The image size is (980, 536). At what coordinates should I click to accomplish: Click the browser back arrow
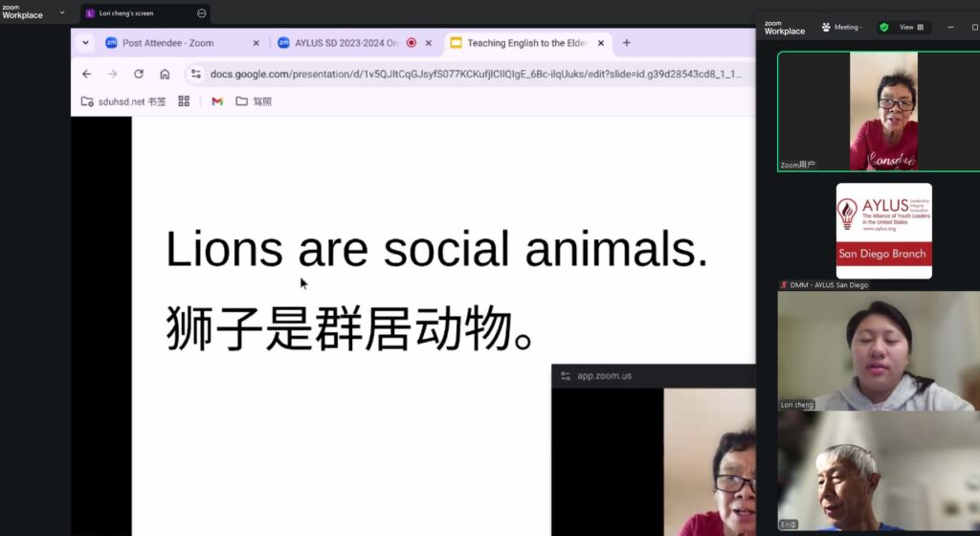coord(87,74)
